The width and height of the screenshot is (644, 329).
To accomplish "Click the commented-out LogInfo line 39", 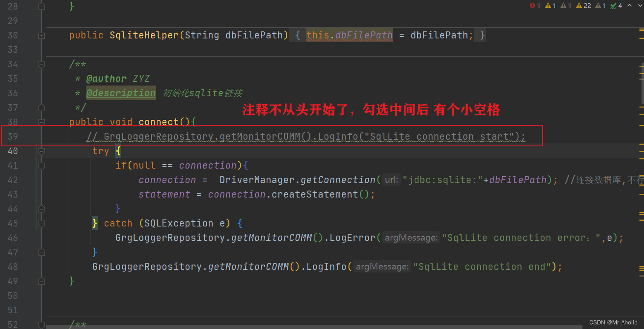I will coord(306,136).
